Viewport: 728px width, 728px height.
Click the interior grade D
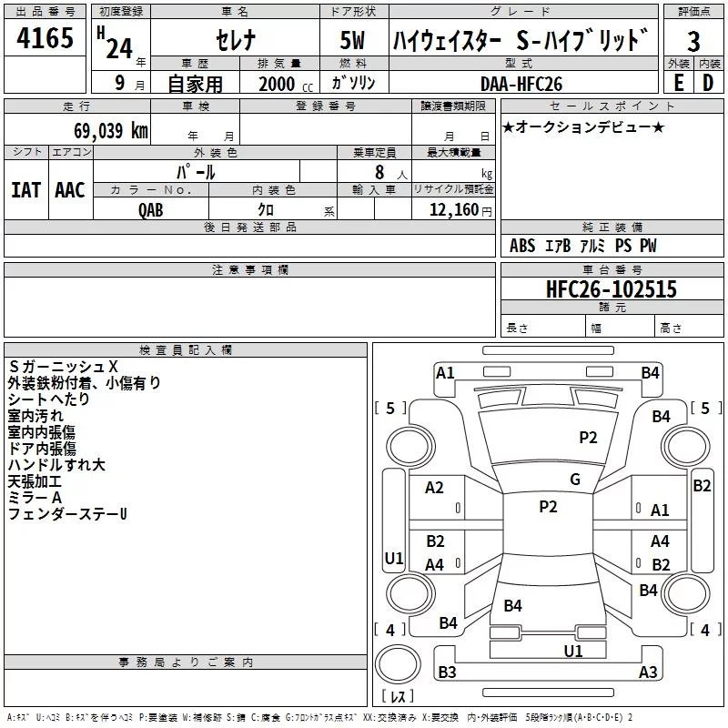tap(708, 83)
